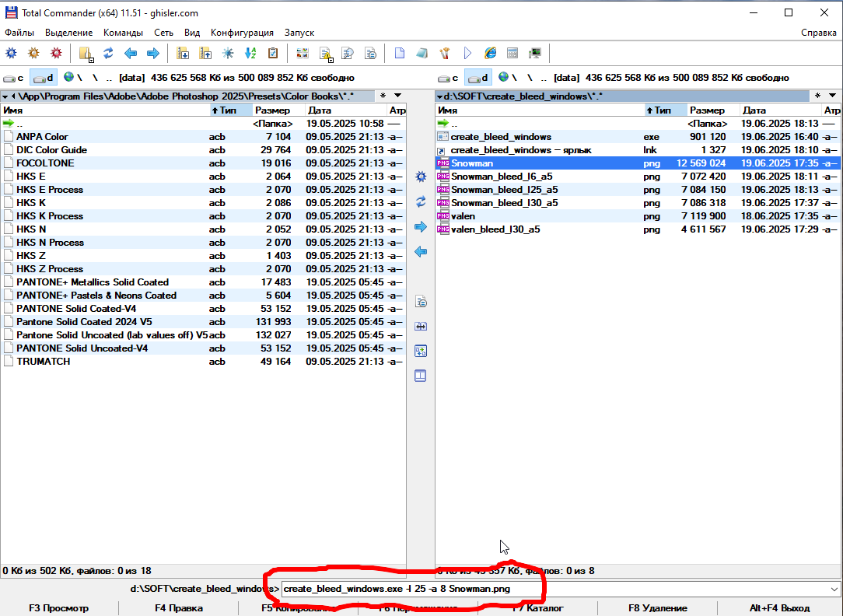The width and height of the screenshot is (843, 616).
Task: Click F8 Удаление button
Action: coord(657,608)
